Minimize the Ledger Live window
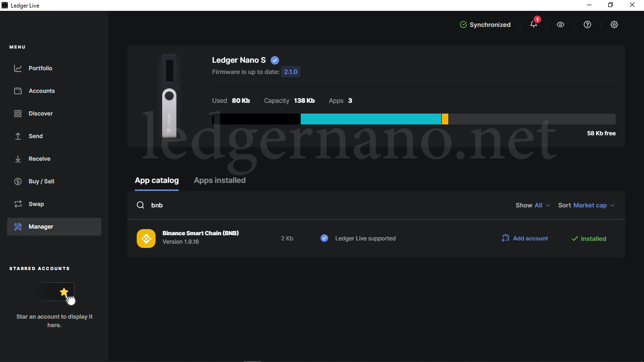Screen dimensions: 644x362 coord(589,5)
